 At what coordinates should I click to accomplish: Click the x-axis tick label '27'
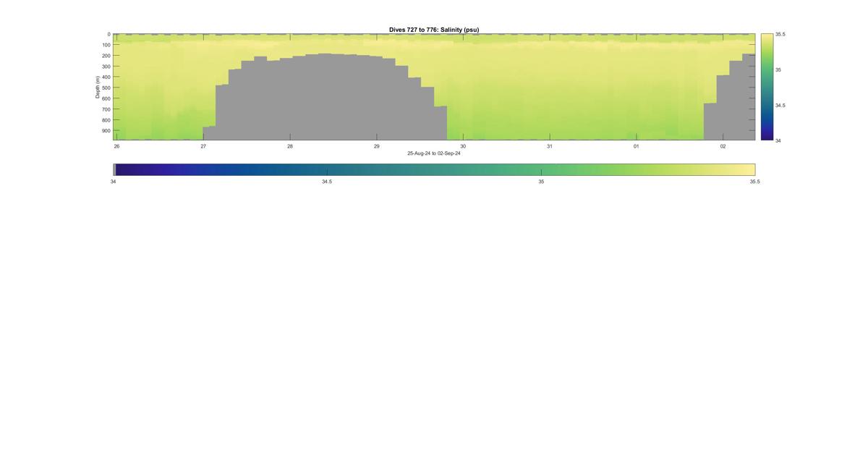coord(203,146)
